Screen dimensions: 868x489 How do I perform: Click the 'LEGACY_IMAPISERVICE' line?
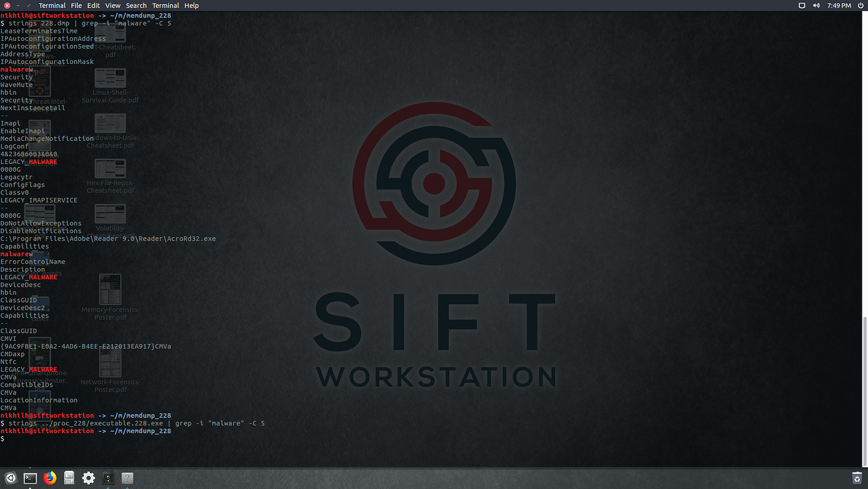tap(39, 200)
